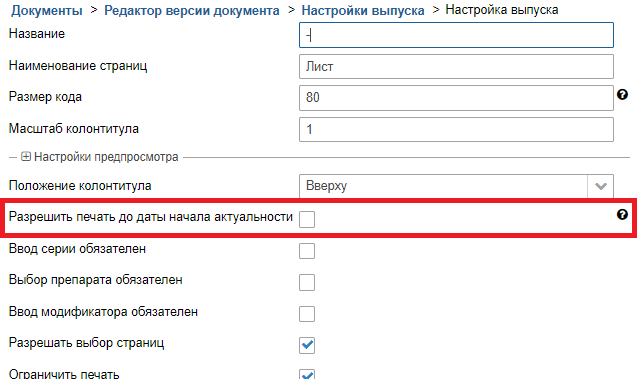643x384 pixels.
Task: Click Масштаб колонтитула field showing 1
Action: pos(456,130)
